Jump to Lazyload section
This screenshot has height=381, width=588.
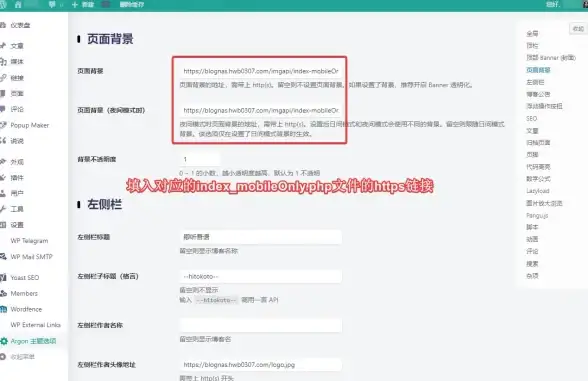(x=538, y=191)
